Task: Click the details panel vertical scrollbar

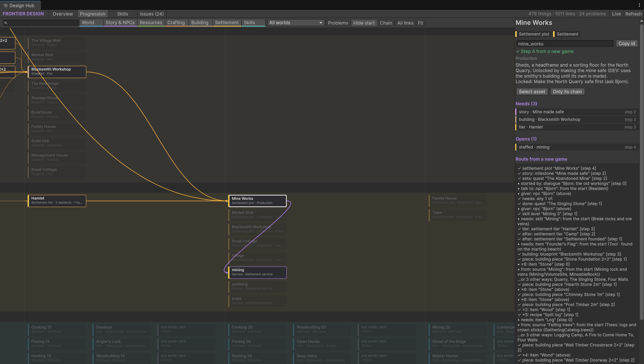Action: click(x=641, y=172)
